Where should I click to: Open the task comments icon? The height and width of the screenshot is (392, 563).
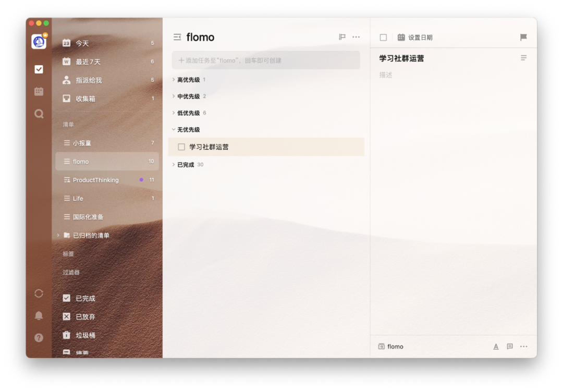point(509,347)
